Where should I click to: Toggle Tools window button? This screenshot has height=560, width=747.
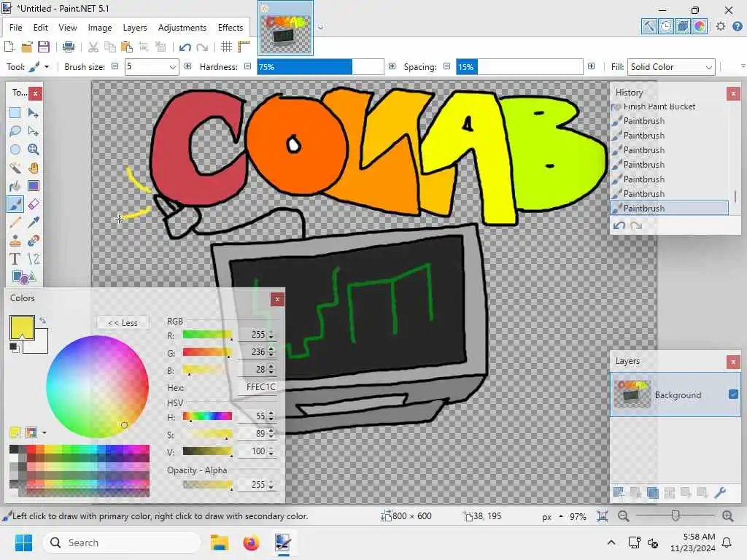pyautogui.click(x=649, y=26)
